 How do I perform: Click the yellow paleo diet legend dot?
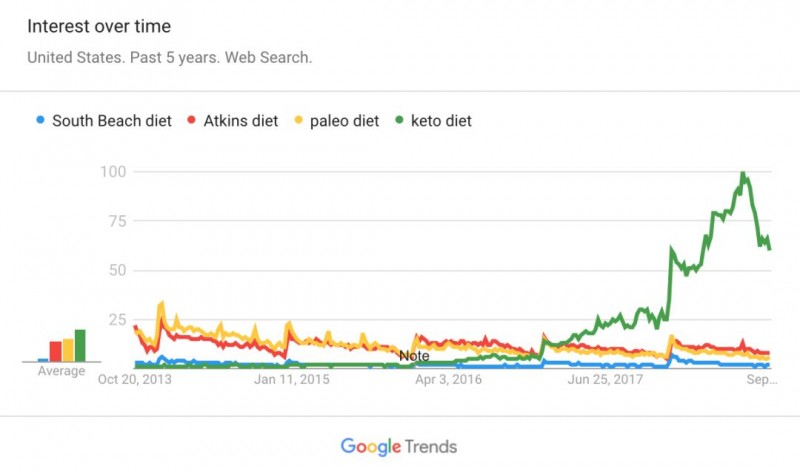click(x=297, y=121)
